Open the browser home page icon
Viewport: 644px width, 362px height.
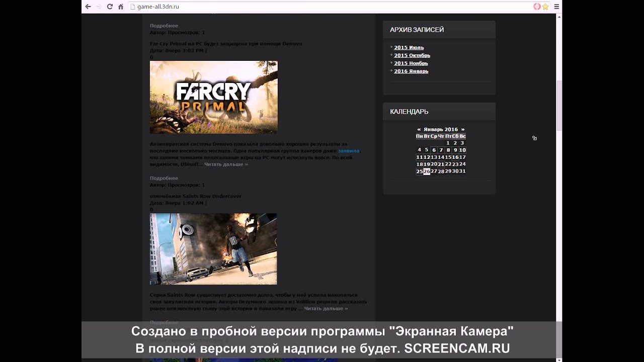pos(121,7)
